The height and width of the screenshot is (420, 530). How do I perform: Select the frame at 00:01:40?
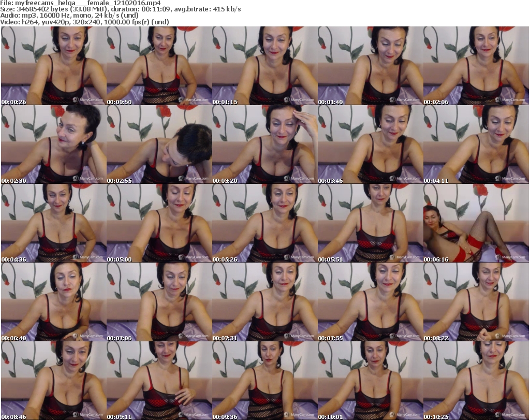tap(370, 66)
